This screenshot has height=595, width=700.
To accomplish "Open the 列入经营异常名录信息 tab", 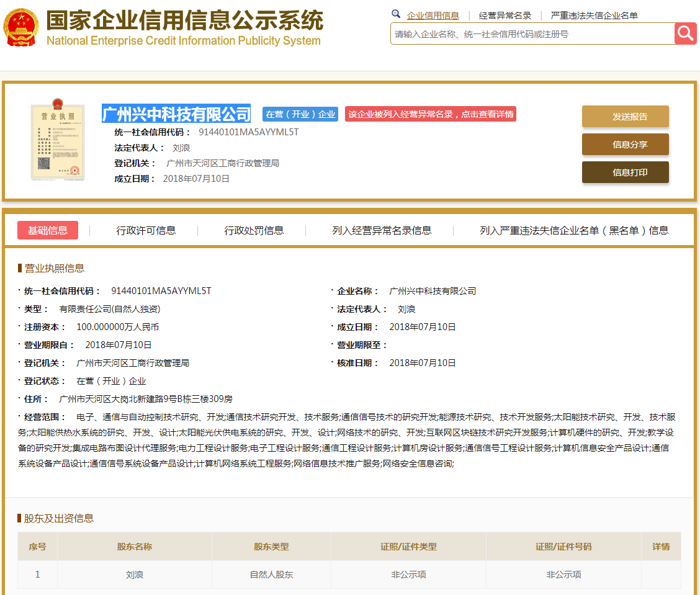I will [x=382, y=230].
